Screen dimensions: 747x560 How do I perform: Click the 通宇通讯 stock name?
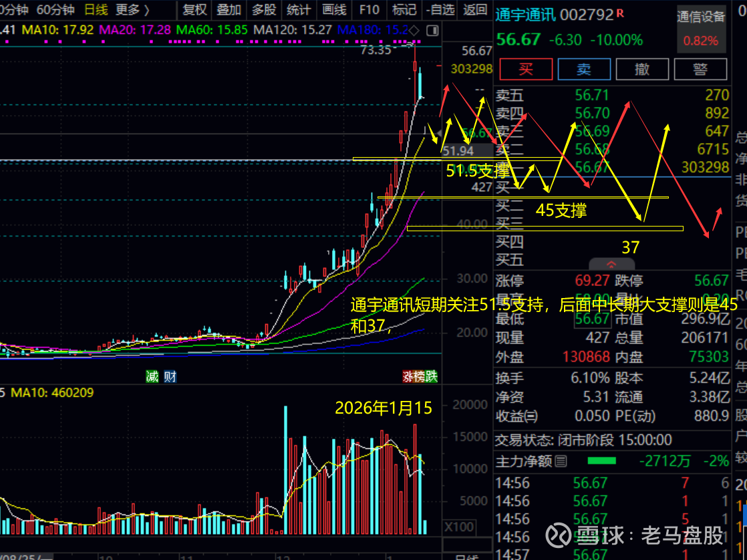click(525, 15)
